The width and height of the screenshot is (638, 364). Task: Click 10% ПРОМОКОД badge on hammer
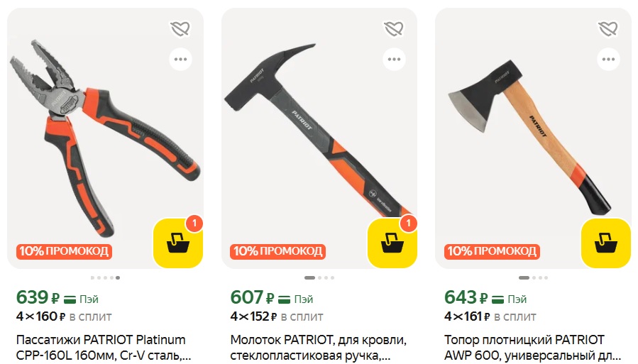[x=278, y=251]
